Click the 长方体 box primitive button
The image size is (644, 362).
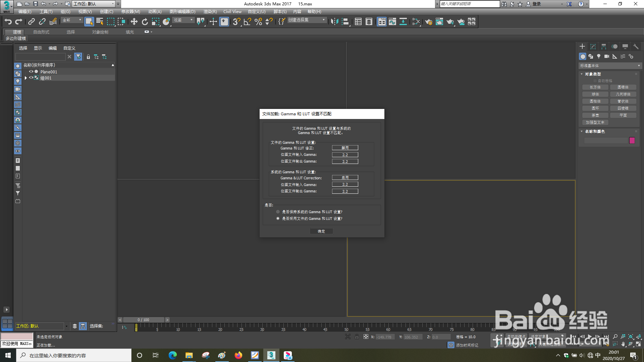[x=595, y=87]
